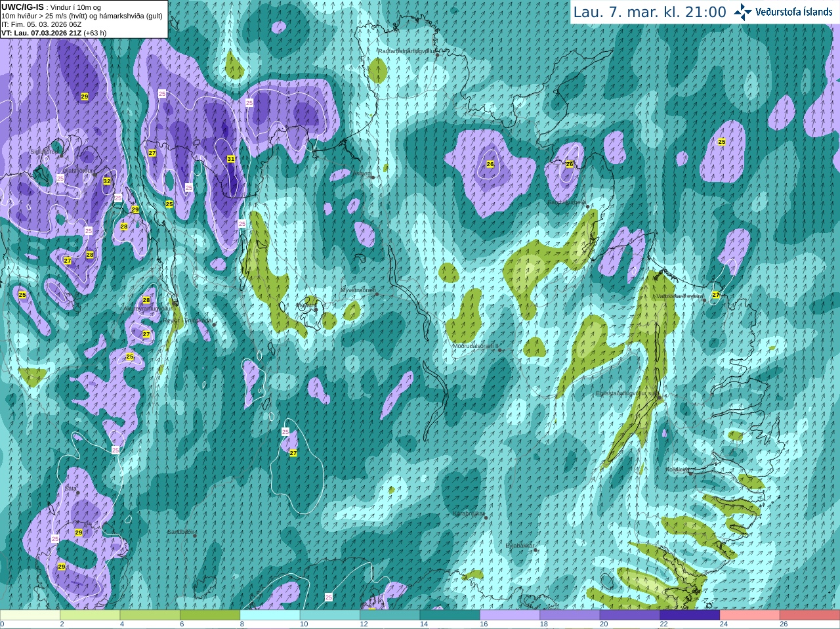Click the 'UWC/IG-IS' model title
840x629 pixels.
point(22,7)
